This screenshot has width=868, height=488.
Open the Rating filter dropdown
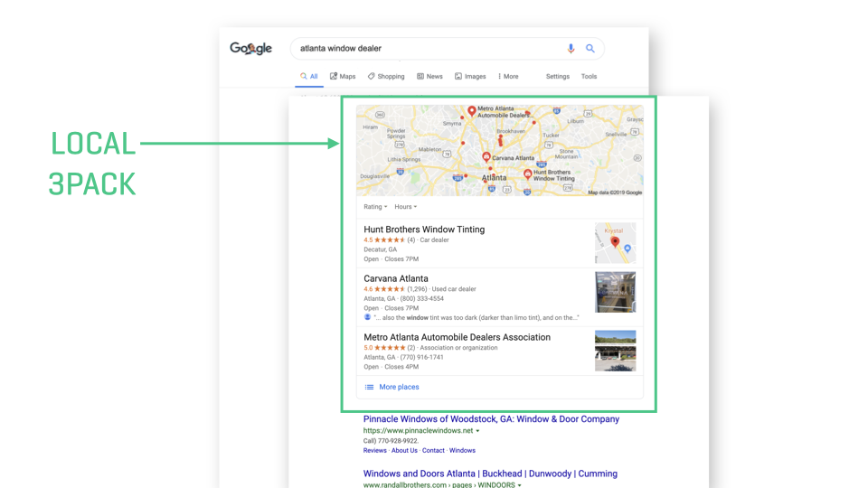point(374,207)
